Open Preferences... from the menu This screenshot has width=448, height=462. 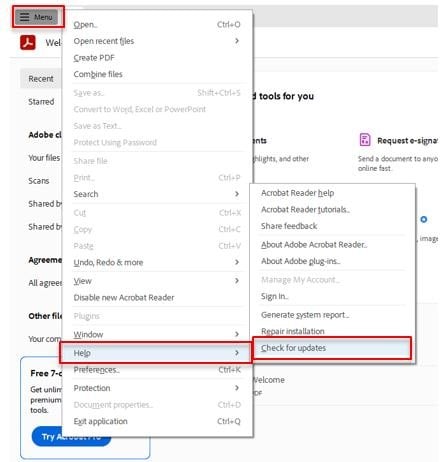157,370
